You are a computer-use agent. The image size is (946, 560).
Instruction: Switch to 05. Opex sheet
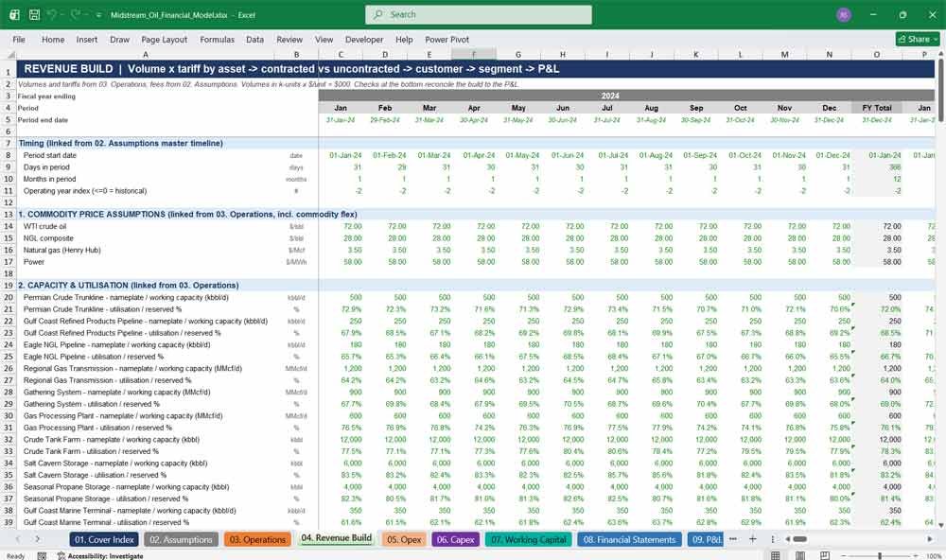(404, 539)
